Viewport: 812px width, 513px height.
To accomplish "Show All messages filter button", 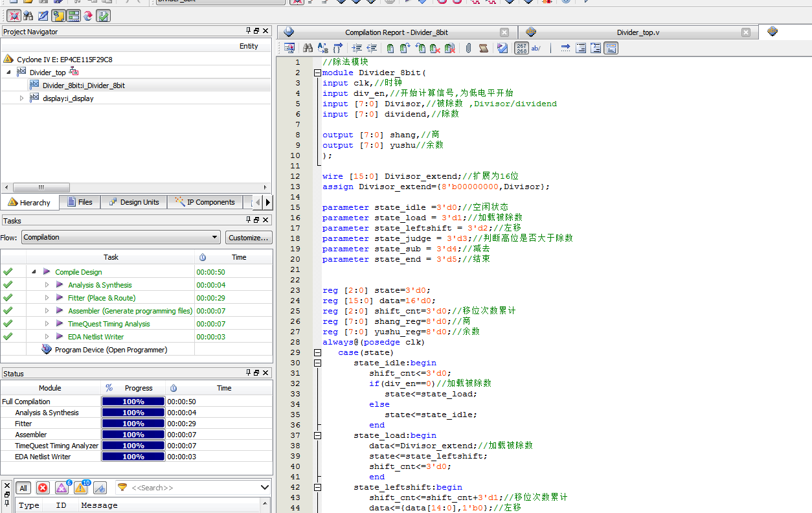I will (23, 488).
